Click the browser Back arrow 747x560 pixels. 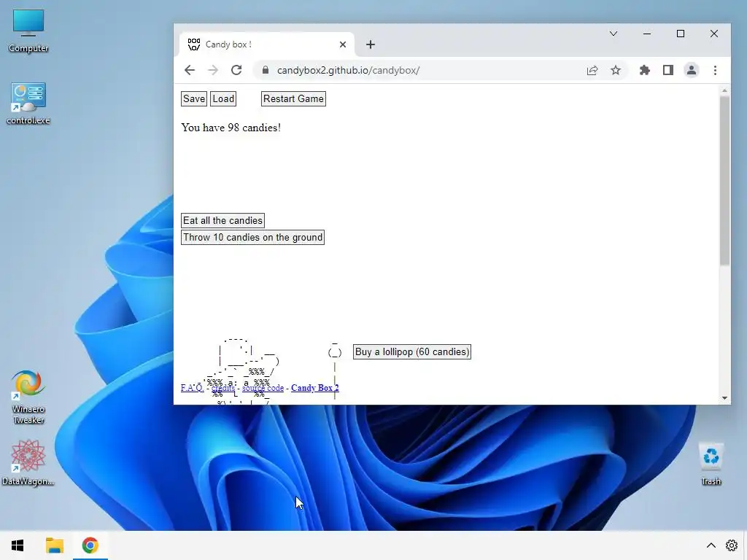tap(190, 71)
